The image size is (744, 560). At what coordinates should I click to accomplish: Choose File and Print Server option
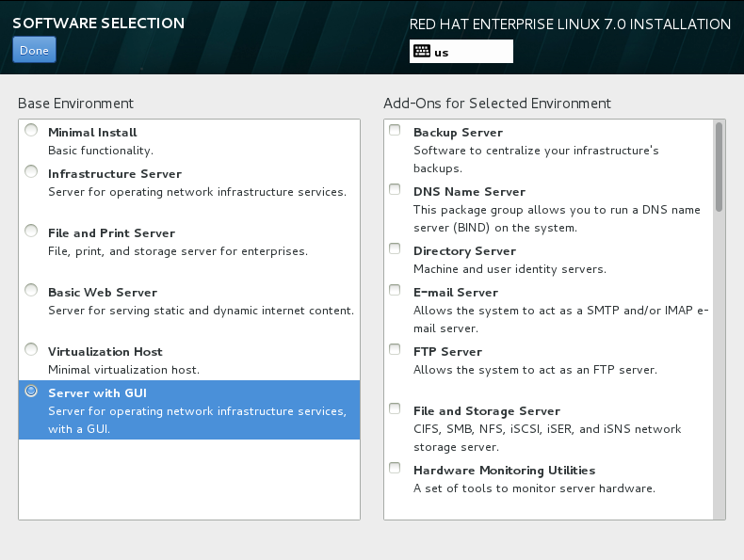pos(32,232)
